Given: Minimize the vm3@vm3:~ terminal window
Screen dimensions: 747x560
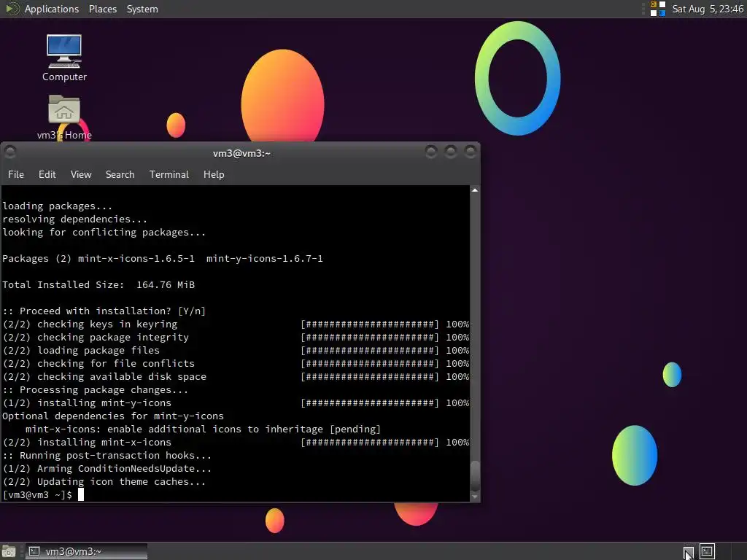Looking at the screenshot, I should pyautogui.click(x=431, y=152).
